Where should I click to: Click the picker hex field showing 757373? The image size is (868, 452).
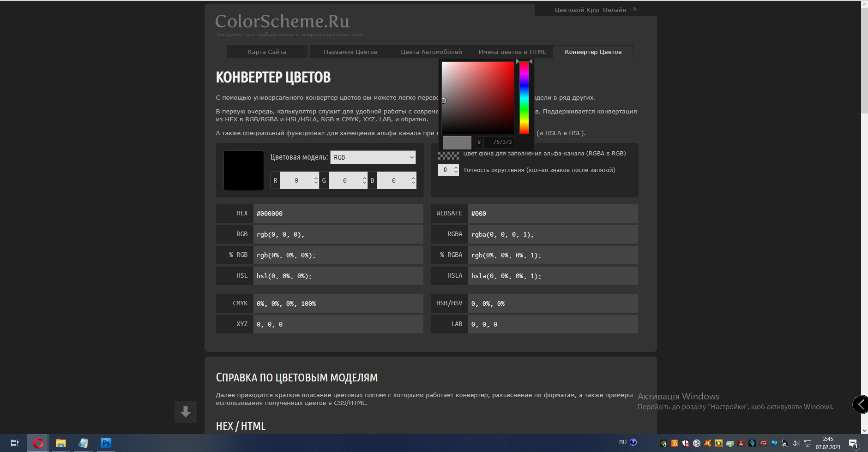click(499, 142)
